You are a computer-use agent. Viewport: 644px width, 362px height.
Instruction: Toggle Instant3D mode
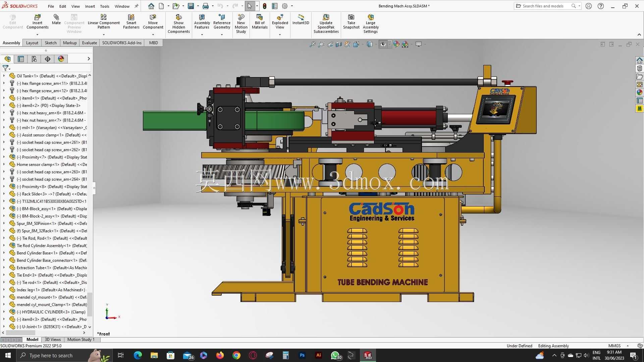301,19
